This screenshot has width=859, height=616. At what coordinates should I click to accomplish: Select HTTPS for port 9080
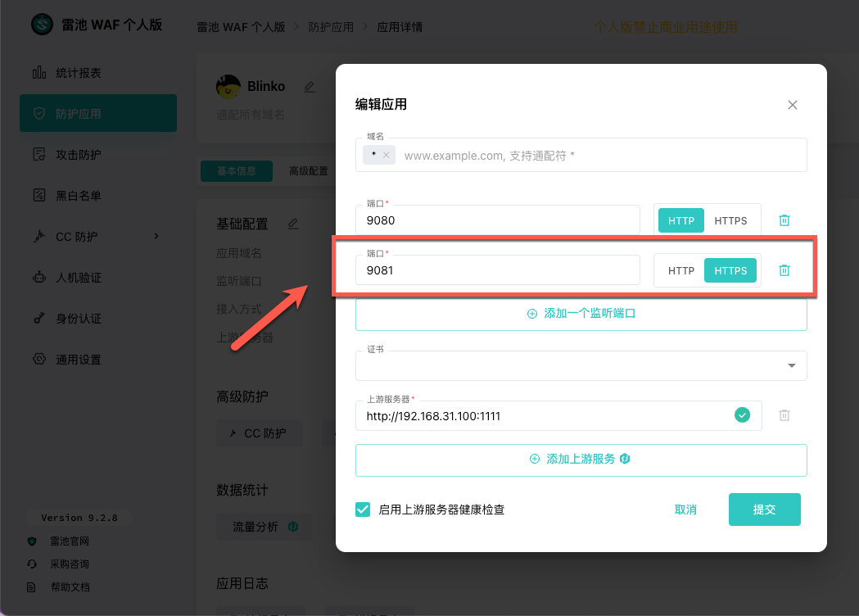730,220
